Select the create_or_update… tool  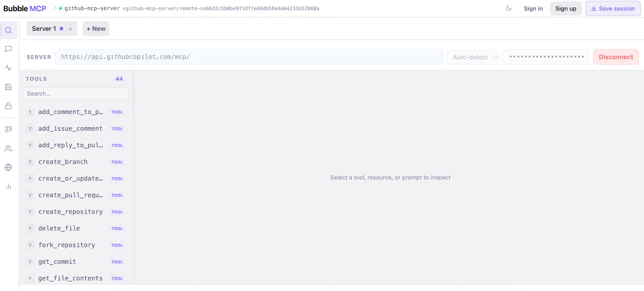point(76,178)
